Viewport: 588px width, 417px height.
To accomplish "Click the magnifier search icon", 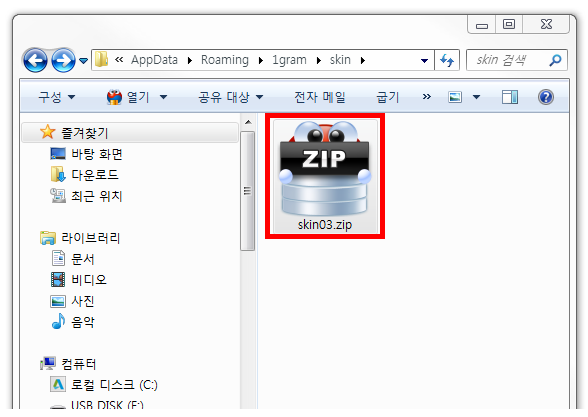I will [555, 60].
